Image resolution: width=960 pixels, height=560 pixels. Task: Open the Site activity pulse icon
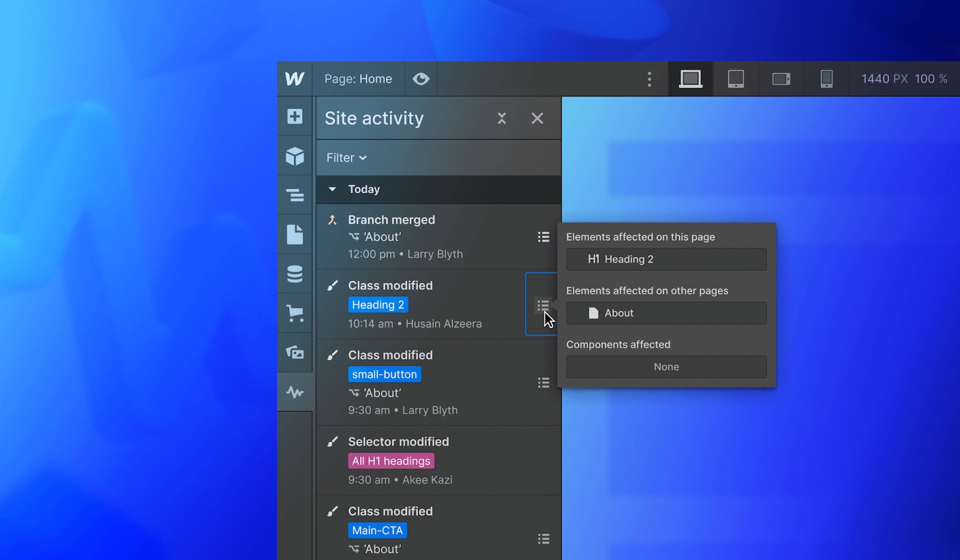pyautogui.click(x=295, y=392)
